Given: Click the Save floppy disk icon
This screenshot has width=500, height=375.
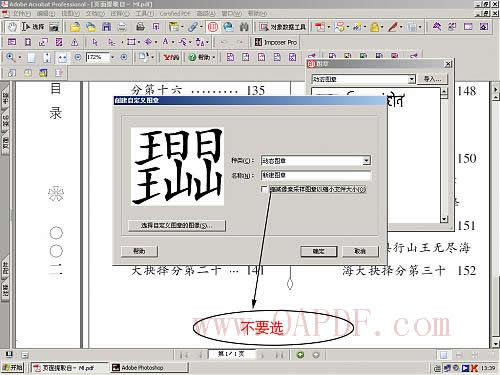Looking at the screenshot, I should tap(107, 27).
